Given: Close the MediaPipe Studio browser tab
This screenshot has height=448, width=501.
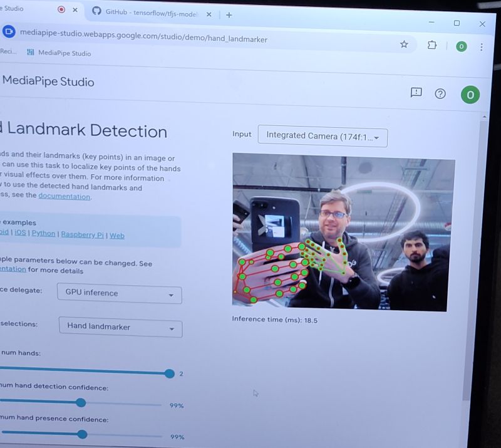Looking at the screenshot, I should (x=75, y=10).
